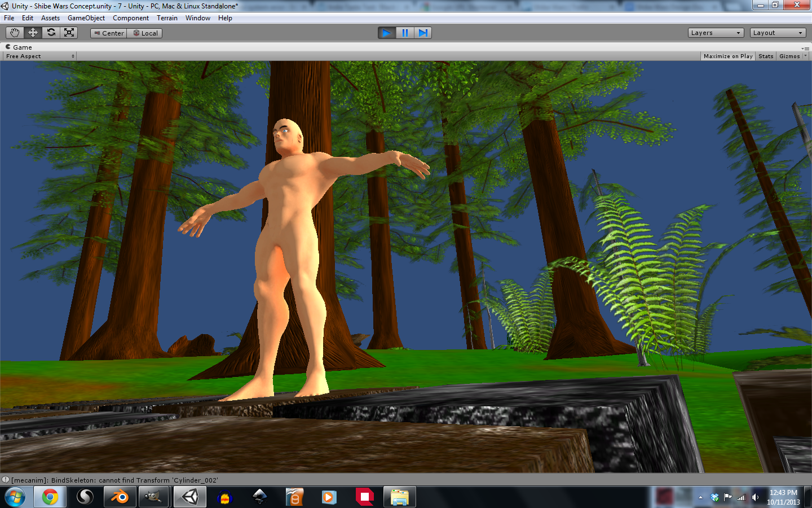The width and height of the screenshot is (812, 508).
Task: Open Blender from the taskbar
Action: tap(120, 497)
